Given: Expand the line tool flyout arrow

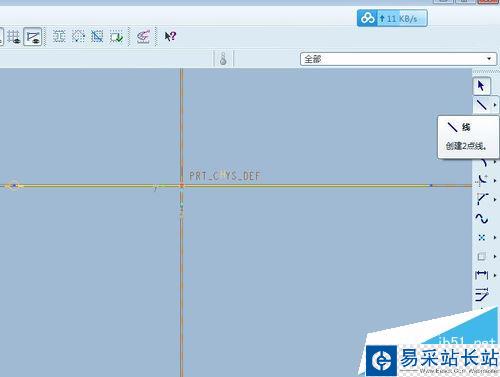Looking at the screenshot, I should pos(495,105).
